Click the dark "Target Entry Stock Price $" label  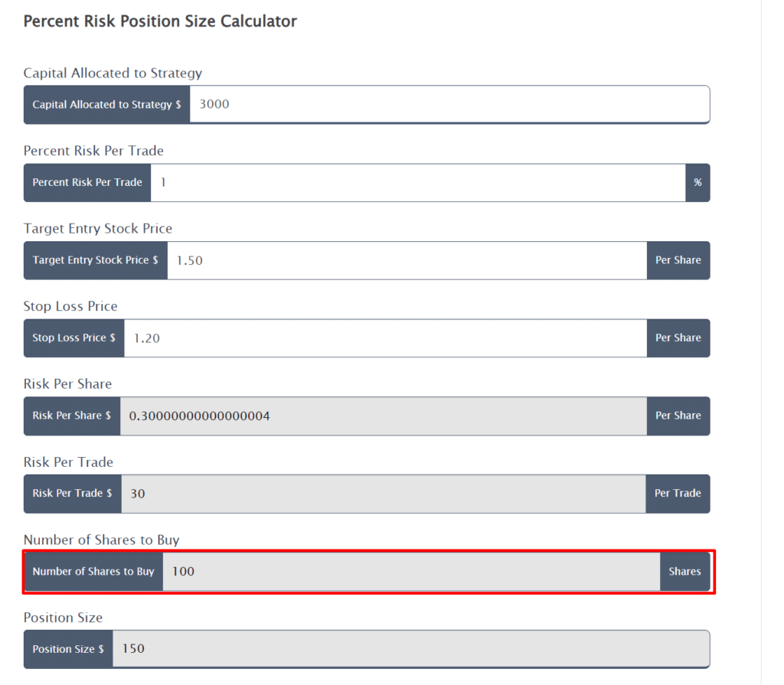(95, 260)
